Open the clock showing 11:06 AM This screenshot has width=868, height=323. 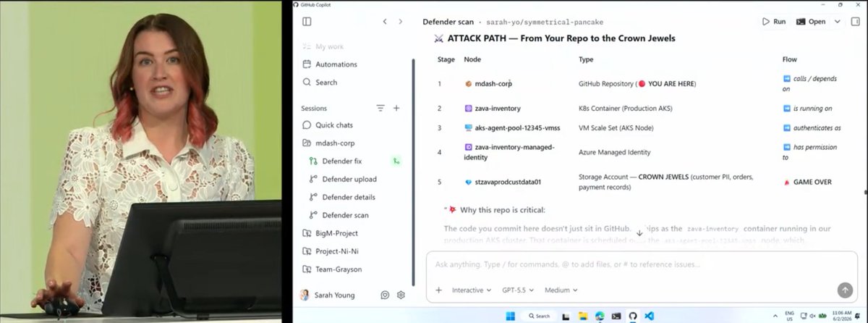[x=843, y=316]
